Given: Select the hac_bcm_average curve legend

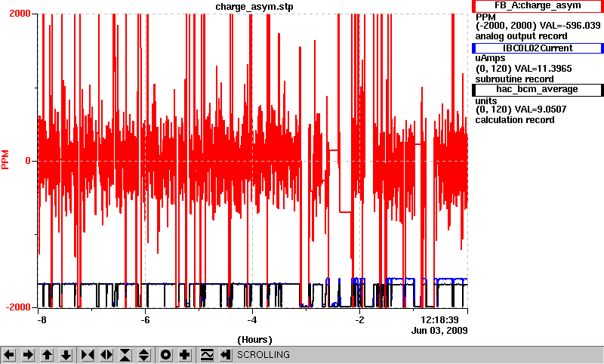Looking at the screenshot, I should point(538,90).
